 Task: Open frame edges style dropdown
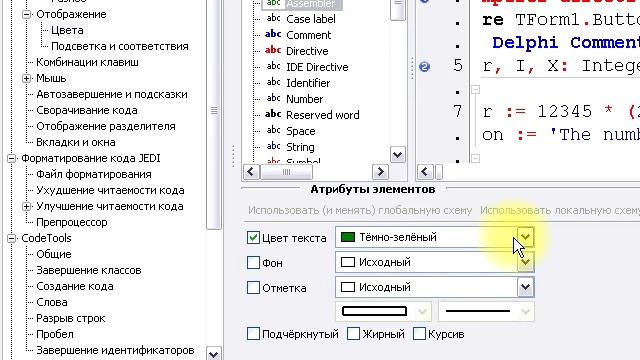pos(422,312)
